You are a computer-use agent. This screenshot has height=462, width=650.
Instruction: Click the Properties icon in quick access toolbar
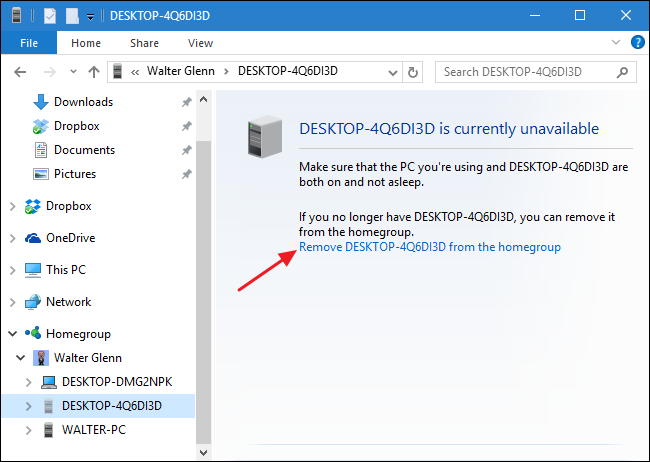pyautogui.click(x=49, y=16)
